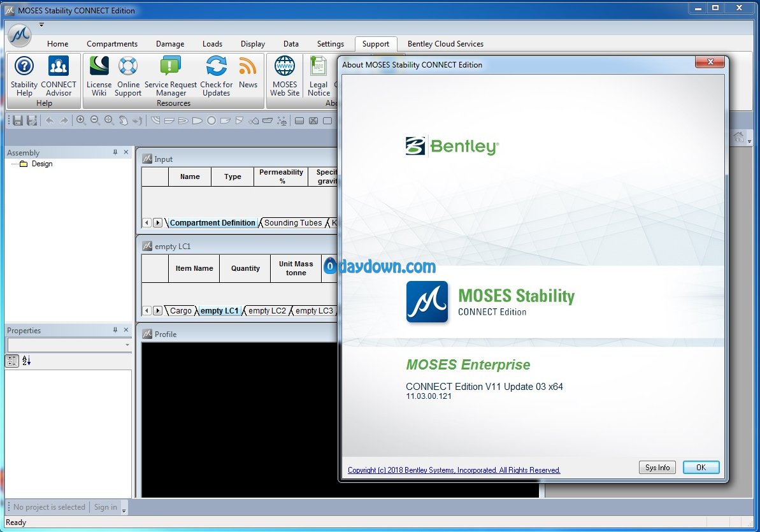Click the crossed-box toolbar icon
The image size is (760, 532).
313,121
